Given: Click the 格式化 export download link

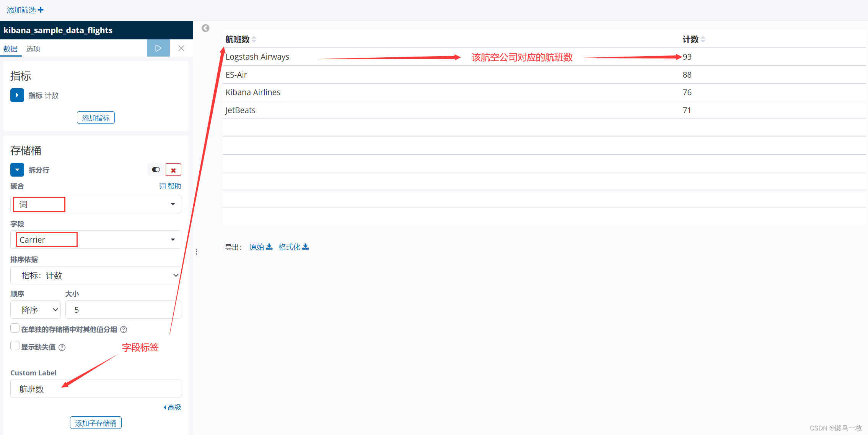Looking at the screenshot, I should 293,247.
